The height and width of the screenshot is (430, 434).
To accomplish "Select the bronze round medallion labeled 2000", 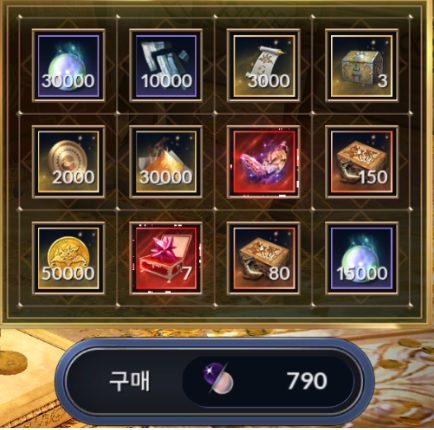I will coord(69,162).
